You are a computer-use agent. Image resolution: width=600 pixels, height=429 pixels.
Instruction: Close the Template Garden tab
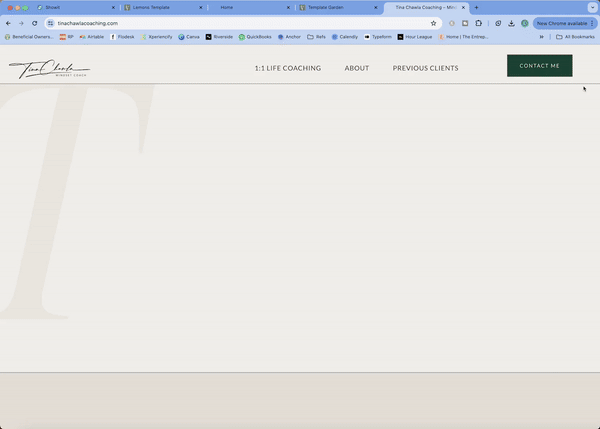pos(375,7)
